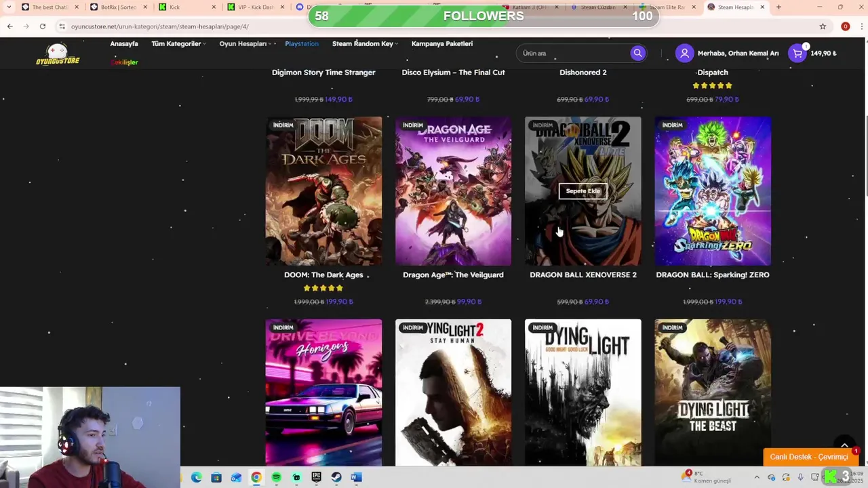The width and height of the screenshot is (868, 488).
Task: Open DRAGON BALL XENOVERSE 2 title link
Action: (583, 275)
